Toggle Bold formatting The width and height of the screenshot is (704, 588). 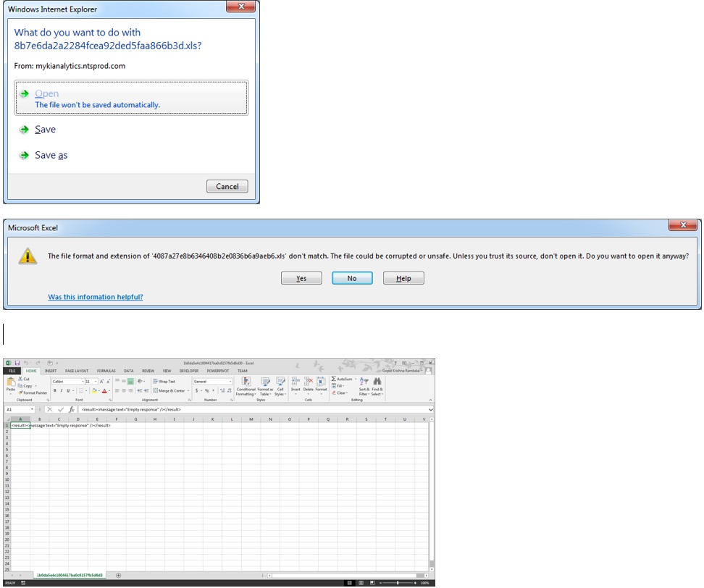click(55, 390)
